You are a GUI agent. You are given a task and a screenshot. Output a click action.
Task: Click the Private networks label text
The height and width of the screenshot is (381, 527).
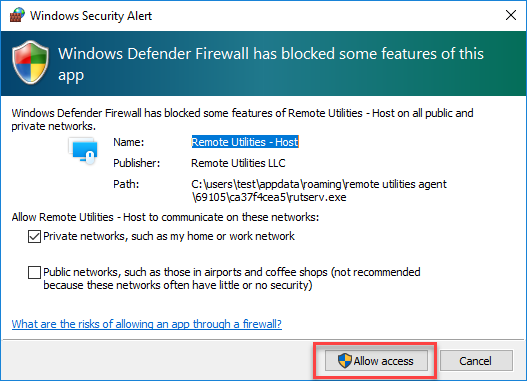(169, 236)
